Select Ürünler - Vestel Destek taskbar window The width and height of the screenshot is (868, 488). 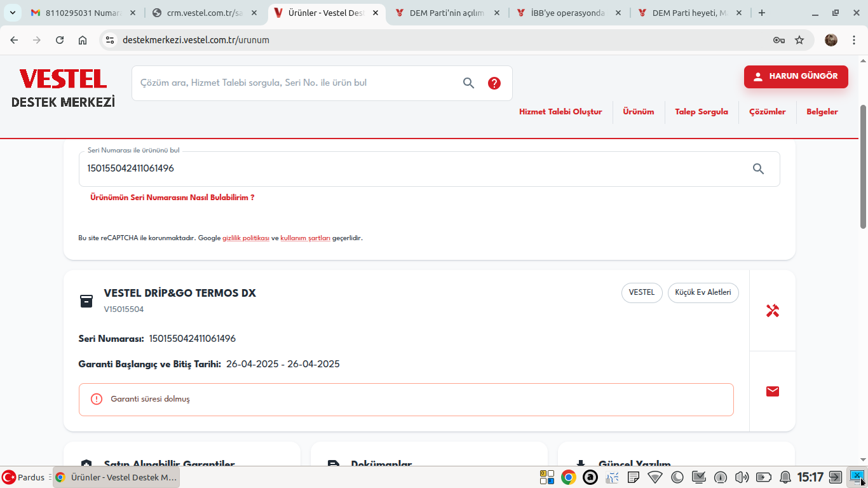point(116,477)
